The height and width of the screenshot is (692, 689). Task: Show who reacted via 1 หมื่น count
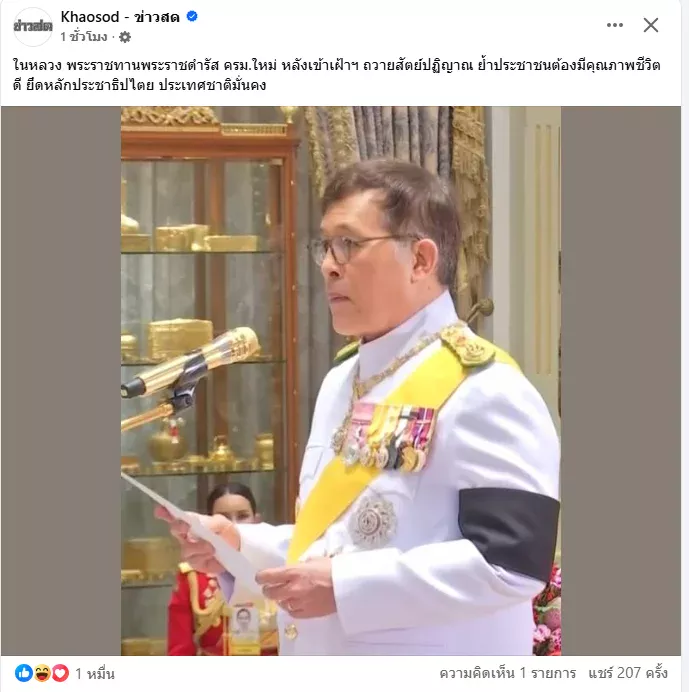[x=95, y=674]
